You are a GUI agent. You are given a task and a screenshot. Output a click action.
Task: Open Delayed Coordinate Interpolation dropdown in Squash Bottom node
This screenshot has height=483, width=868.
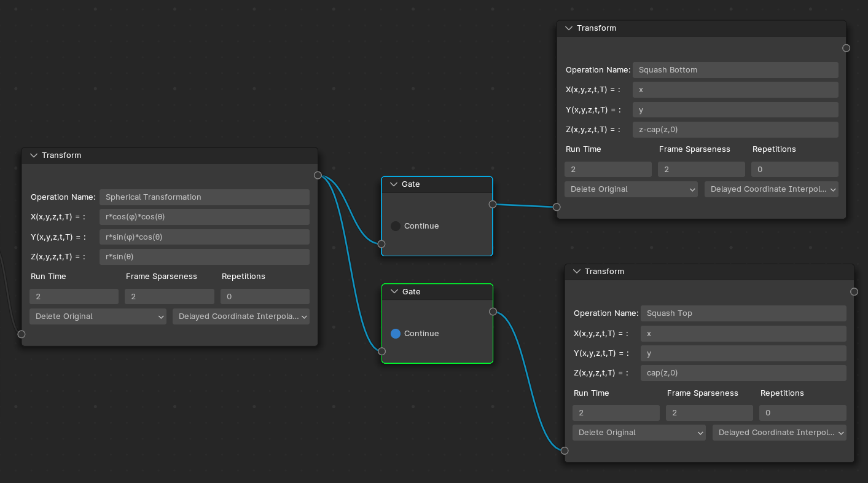[x=772, y=189]
